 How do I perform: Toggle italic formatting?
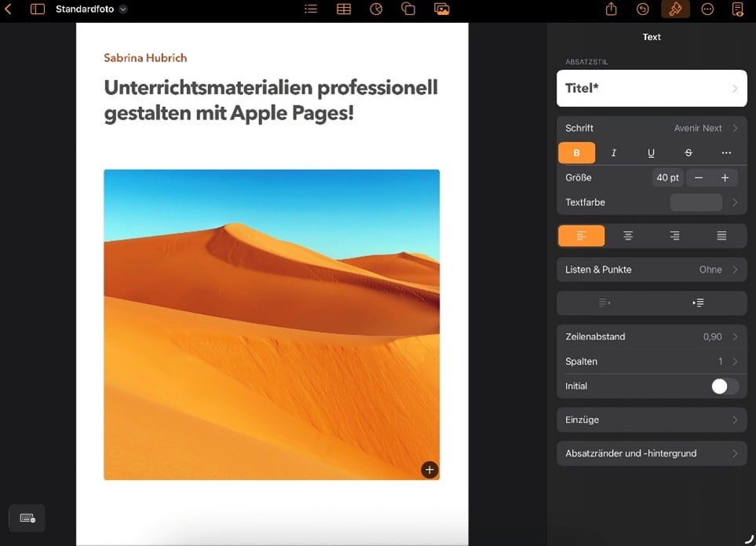coord(614,153)
